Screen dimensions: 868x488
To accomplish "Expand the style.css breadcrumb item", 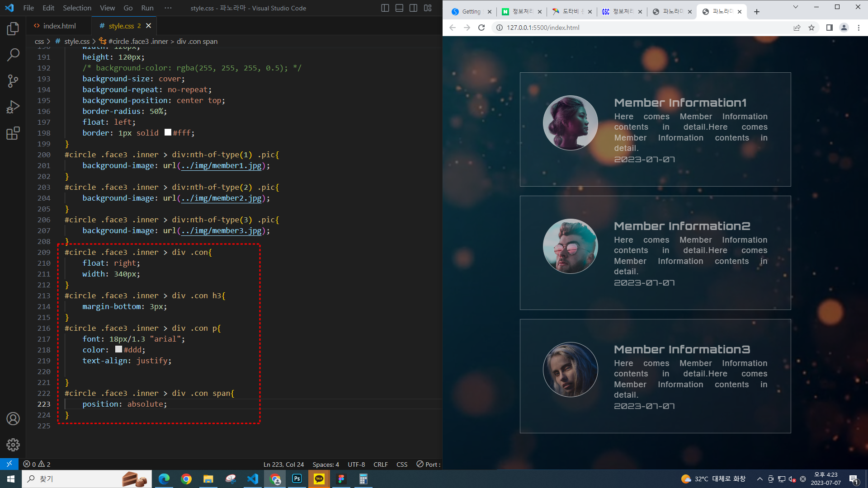I will coord(77,41).
